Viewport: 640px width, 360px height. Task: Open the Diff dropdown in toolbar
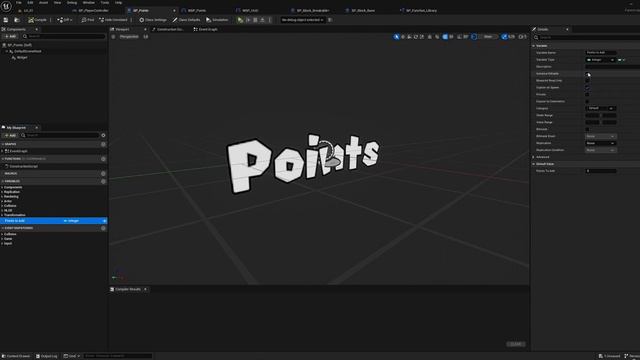coord(65,20)
